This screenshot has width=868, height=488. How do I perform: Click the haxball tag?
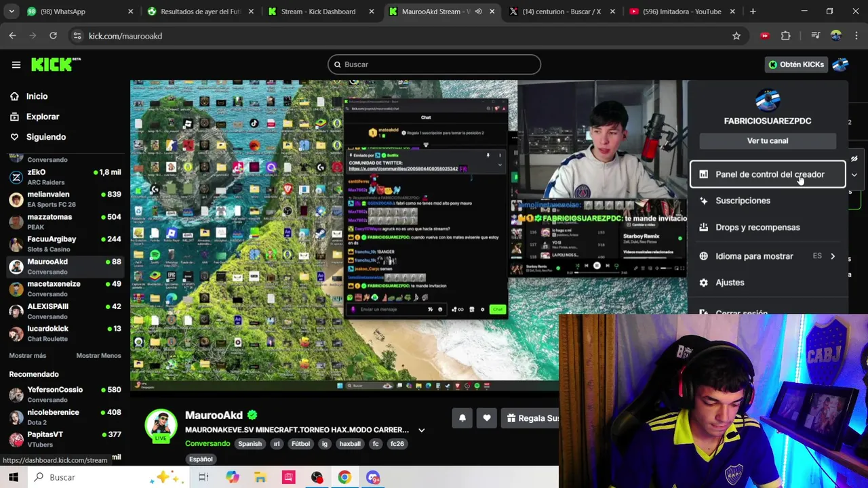(350, 444)
